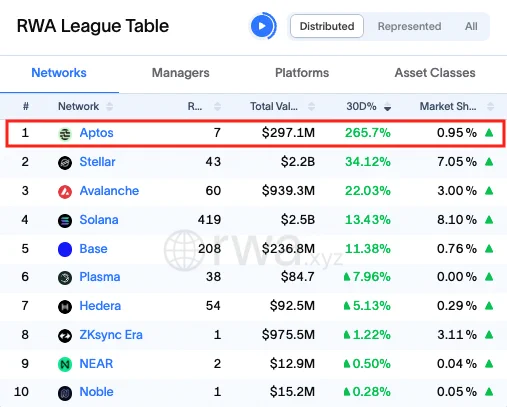The width and height of the screenshot is (507, 407).
Task: Click Plasma market share up arrow
Action: pos(489,277)
